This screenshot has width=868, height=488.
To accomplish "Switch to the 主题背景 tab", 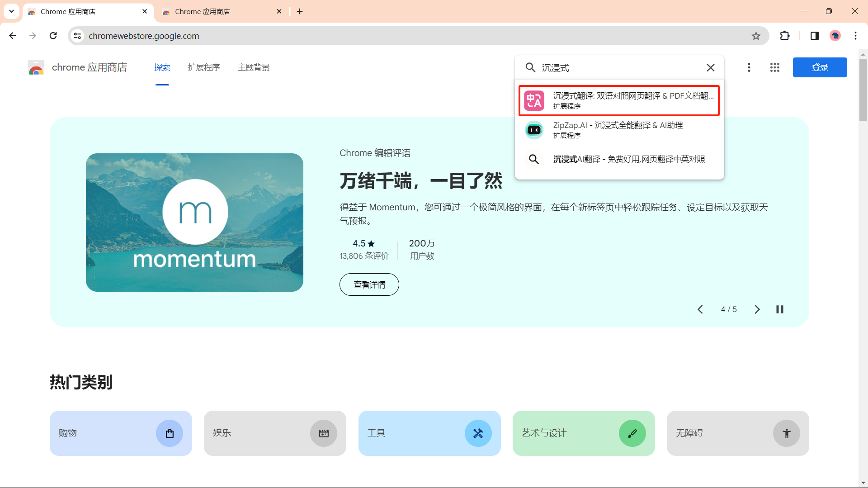I will click(x=254, y=67).
